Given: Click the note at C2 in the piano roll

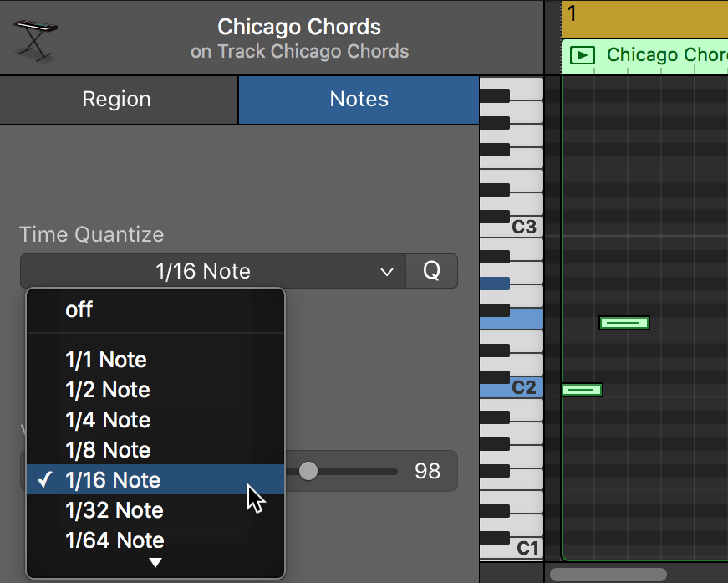Looking at the screenshot, I should (x=582, y=389).
